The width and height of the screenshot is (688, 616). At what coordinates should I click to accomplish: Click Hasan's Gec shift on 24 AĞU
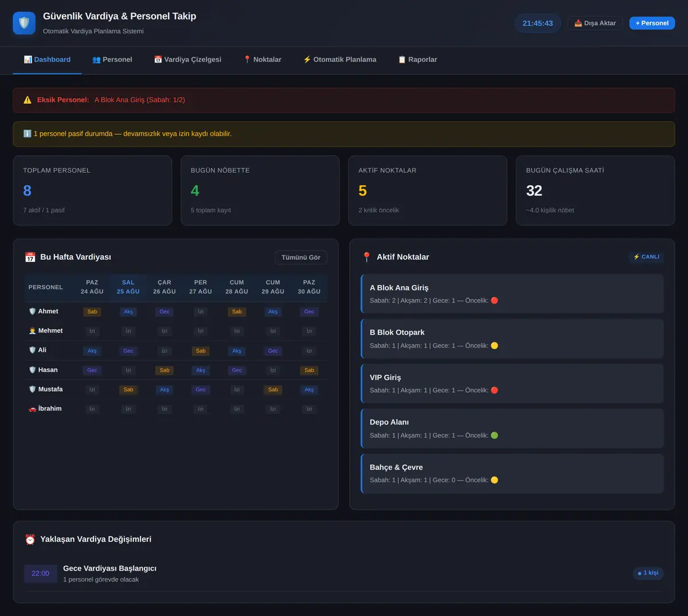click(92, 371)
